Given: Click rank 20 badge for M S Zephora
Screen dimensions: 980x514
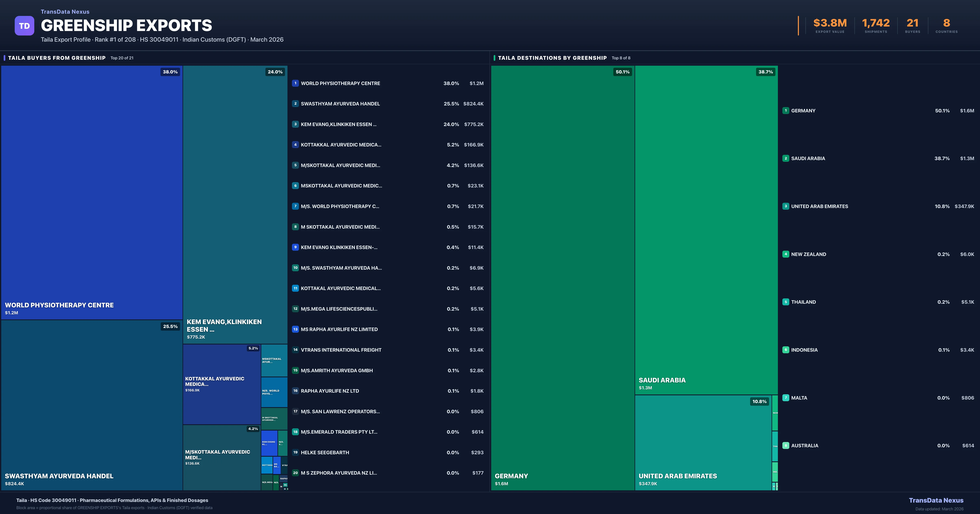Looking at the screenshot, I should click(x=295, y=473).
